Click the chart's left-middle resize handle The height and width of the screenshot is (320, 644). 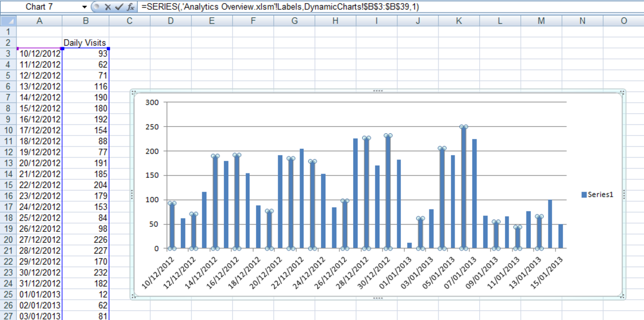coord(132,195)
